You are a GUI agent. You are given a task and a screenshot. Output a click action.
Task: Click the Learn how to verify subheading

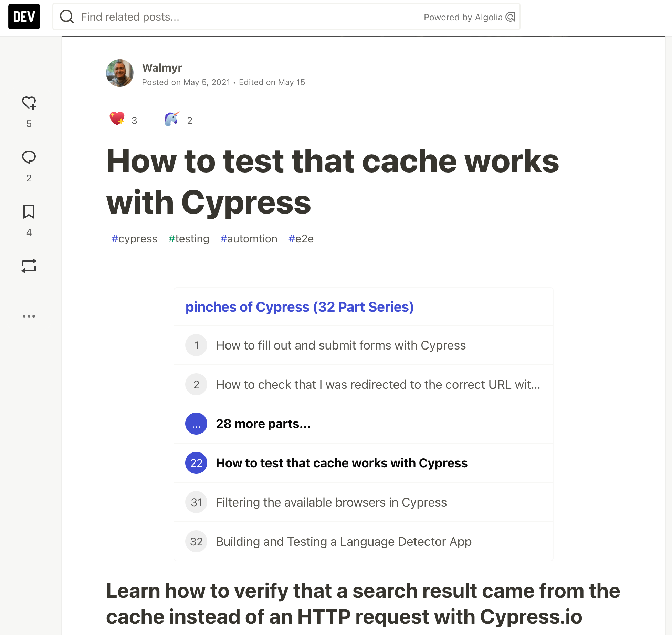363,604
